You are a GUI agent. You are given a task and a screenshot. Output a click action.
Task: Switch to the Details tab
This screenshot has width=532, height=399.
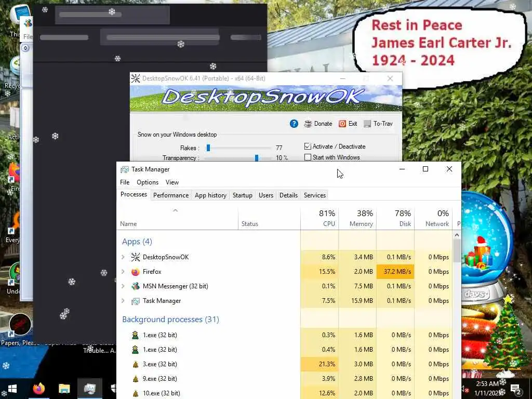click(x=288, y=195)
